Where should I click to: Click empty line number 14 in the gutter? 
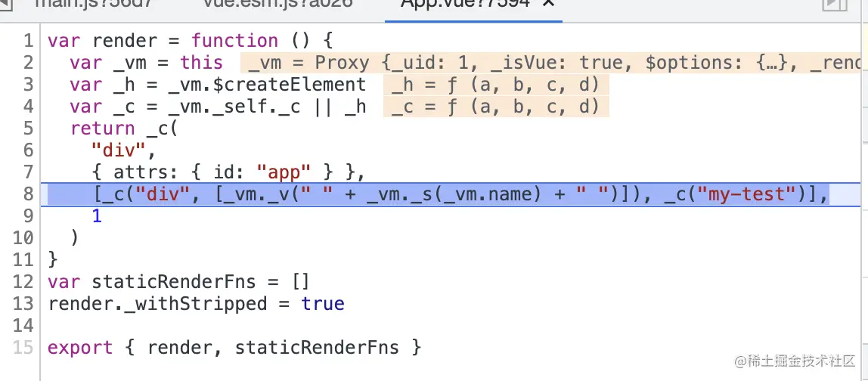[23, 326]
